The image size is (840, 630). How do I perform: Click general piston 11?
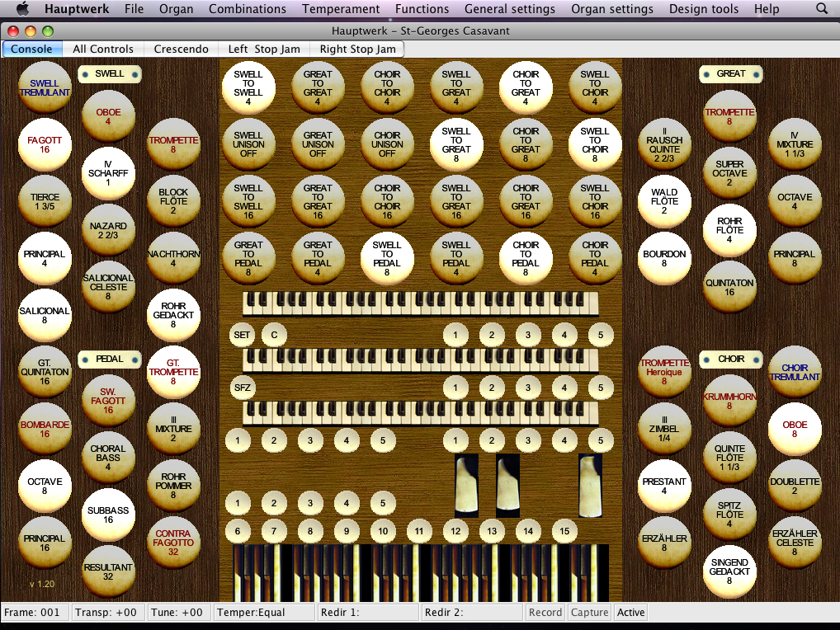tap(419, 531)
